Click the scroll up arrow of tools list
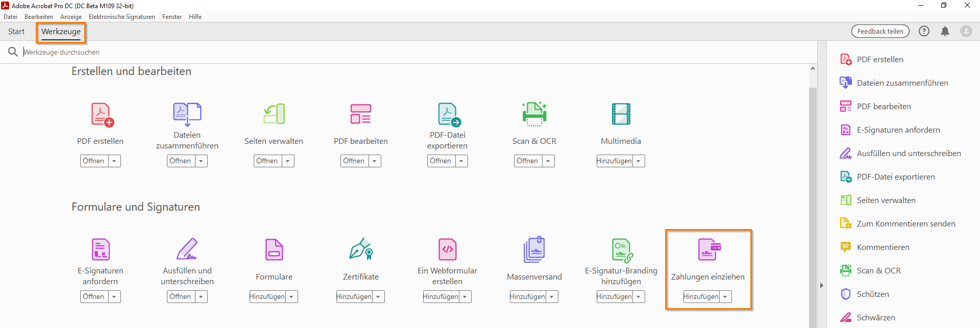Screen dimensions: 980x328 (x=813, y=68)
